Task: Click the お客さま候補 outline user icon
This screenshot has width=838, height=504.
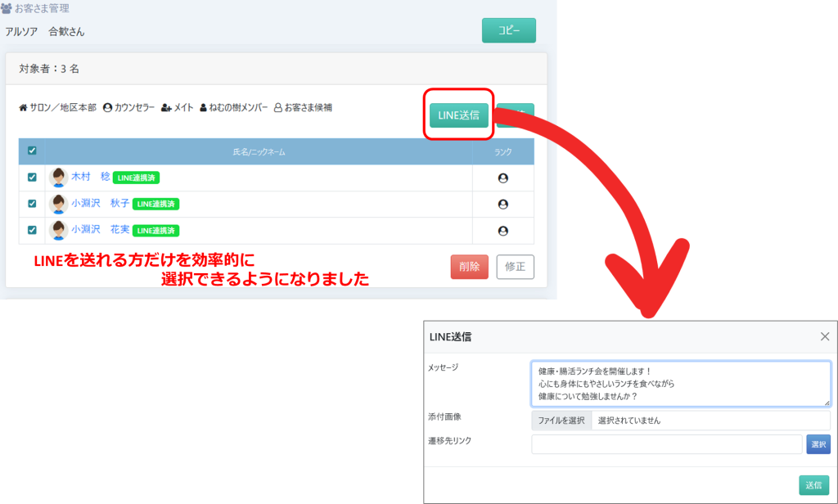Action: pos(277,108)
